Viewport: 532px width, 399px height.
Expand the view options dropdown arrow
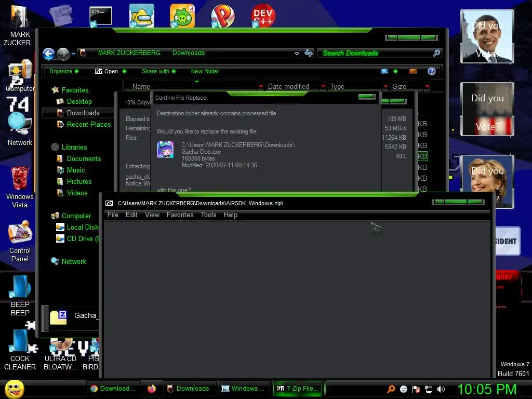coord(395,71)
